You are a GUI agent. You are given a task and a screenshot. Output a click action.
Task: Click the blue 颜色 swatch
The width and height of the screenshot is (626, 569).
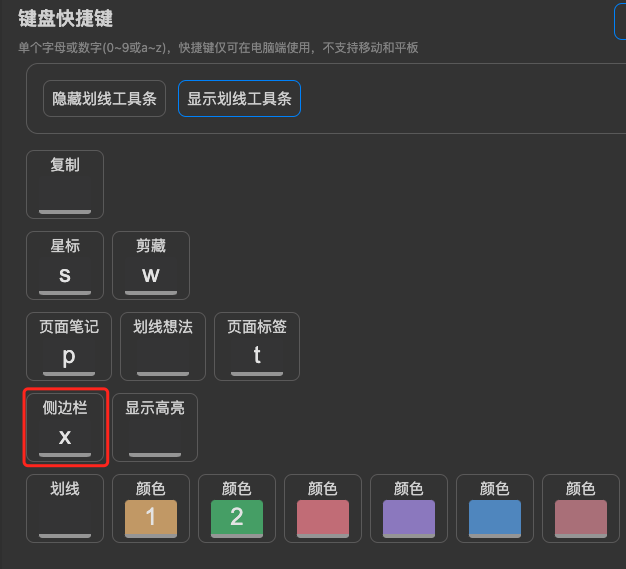coord(495,519)
